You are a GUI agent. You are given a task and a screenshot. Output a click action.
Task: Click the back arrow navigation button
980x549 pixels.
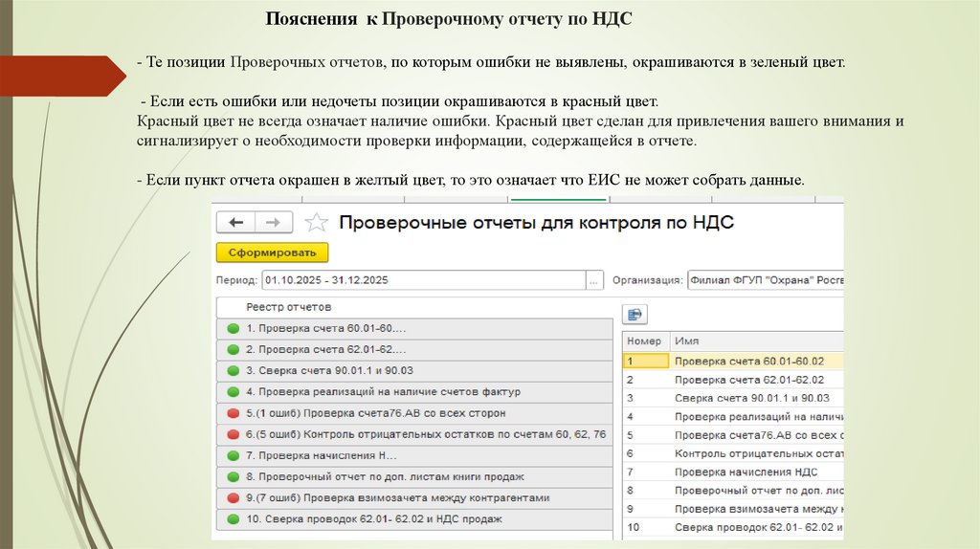tap(235, 222)
